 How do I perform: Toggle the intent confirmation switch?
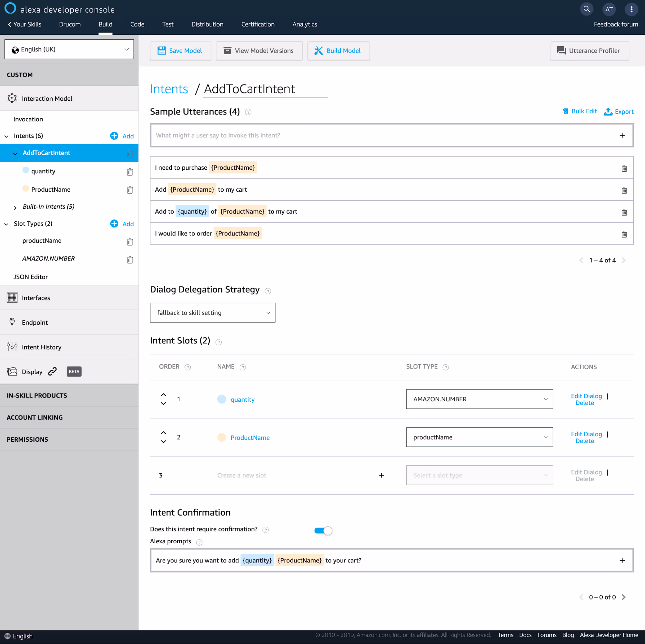pyautogui.click(x=323, y=531)
